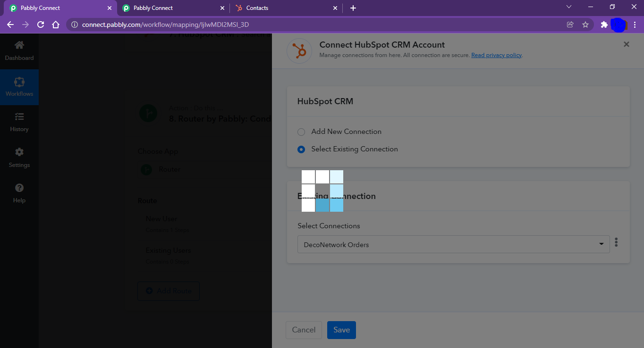Viewport: 644px width, 348px height.
Task: Close the first Pabbly Connect tab
Action: tap(110, 8)
